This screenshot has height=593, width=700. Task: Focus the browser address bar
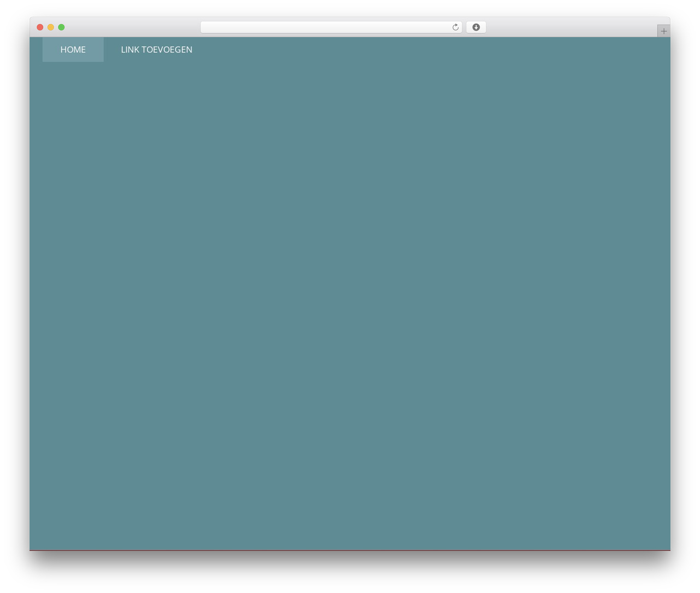pyautogui.click(x=331, y=27)
